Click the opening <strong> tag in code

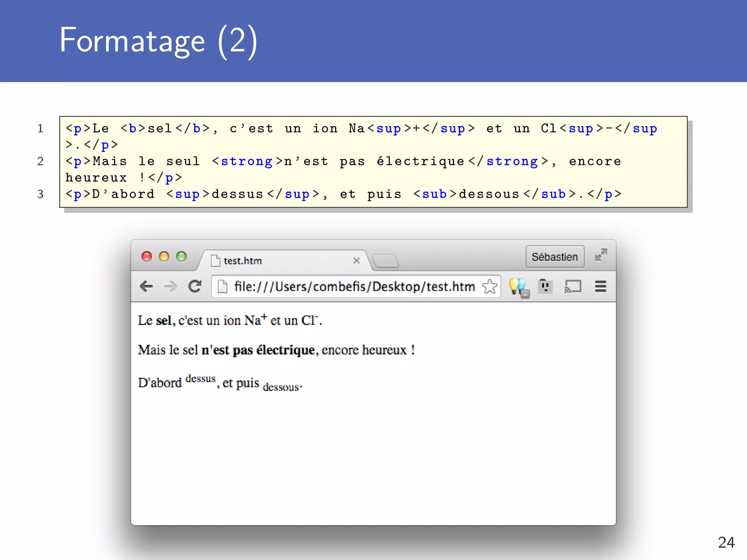(247, 161)
